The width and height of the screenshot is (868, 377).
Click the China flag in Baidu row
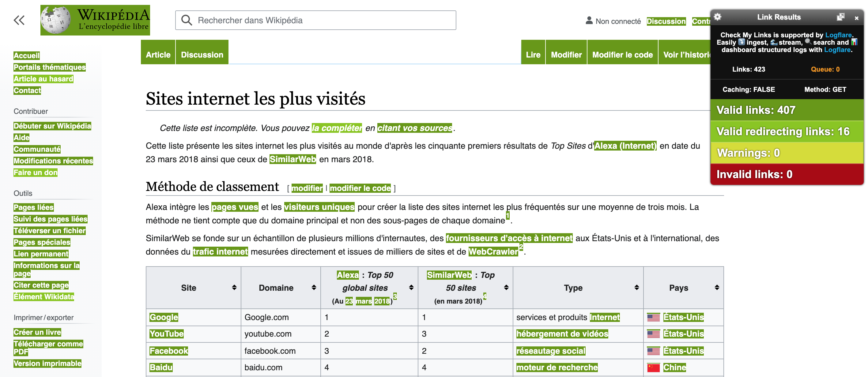click(x=653, y=368)
